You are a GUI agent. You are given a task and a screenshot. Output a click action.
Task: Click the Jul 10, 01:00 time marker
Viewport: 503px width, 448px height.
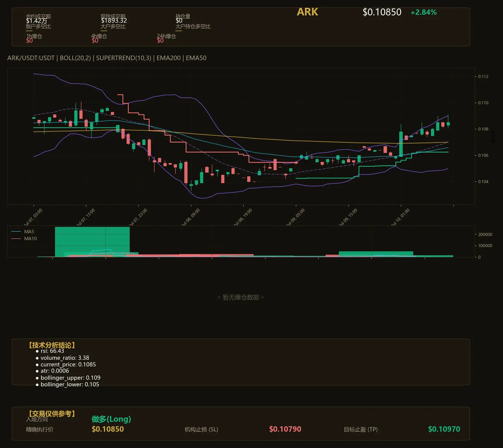click(400, 217)
